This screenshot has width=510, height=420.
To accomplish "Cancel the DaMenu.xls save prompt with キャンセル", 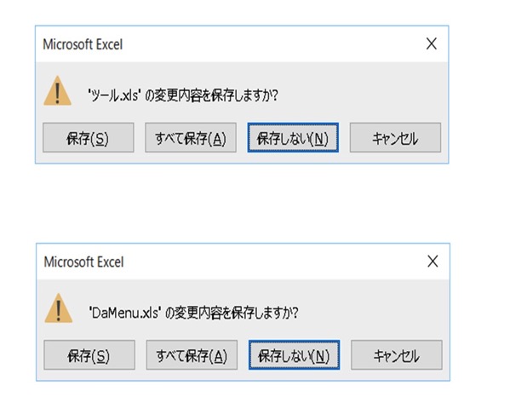I will 397,355.
